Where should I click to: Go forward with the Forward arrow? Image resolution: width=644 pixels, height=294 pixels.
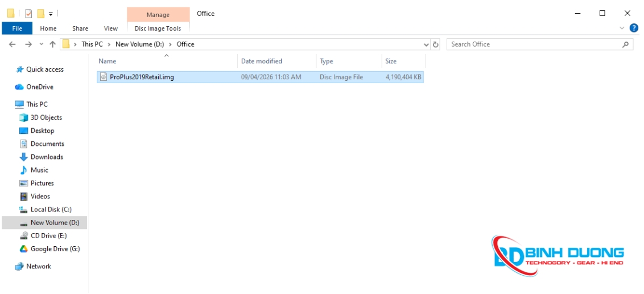pos(28,44)
